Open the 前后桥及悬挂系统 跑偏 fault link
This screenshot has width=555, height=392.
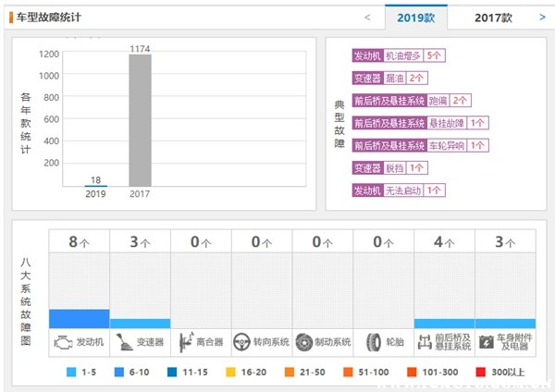click(x=412, y=101)
